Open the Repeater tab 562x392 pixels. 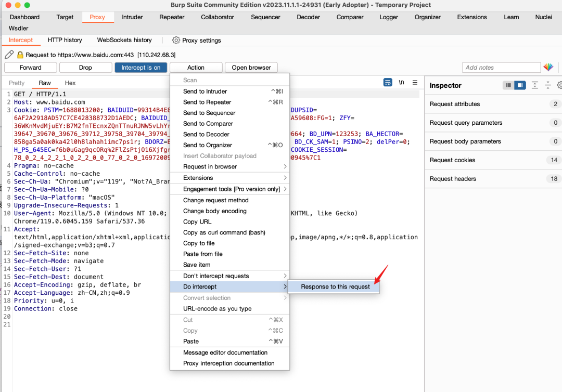click(x=172, y=17)
